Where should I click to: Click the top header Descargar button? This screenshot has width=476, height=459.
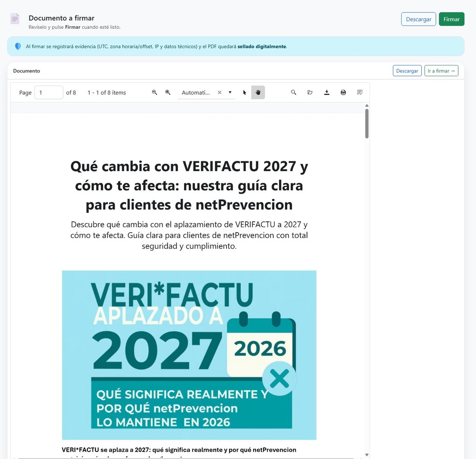click(x=418, y=19)
